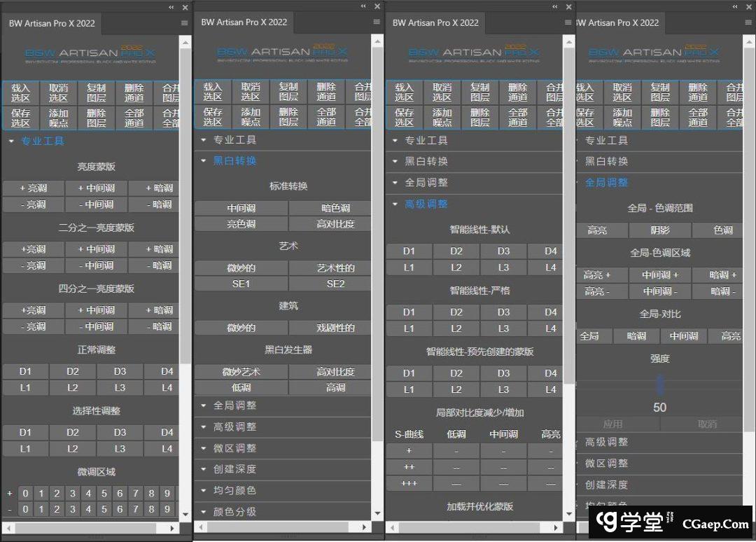Click 微妙艺术 in the 黑白发生器 group
This screenshot has height=542, width=756.
pyautogui.click(x=241, y=372)
